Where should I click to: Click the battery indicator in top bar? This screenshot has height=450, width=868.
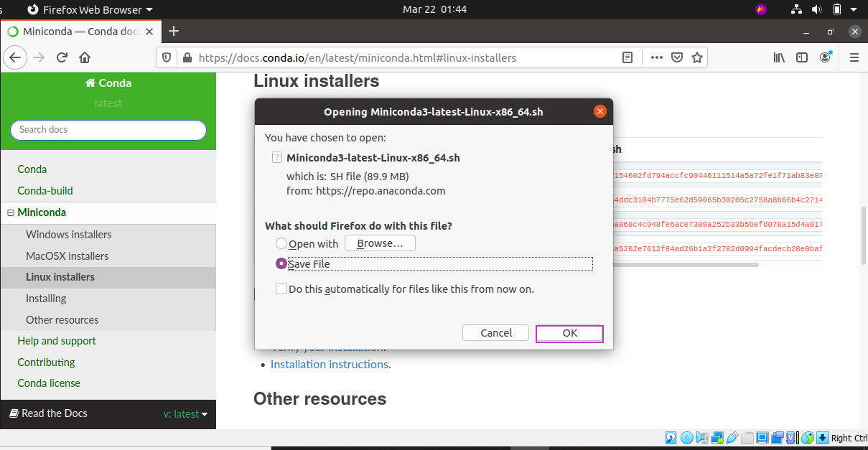pyautogui.click(x=837, y=9)
